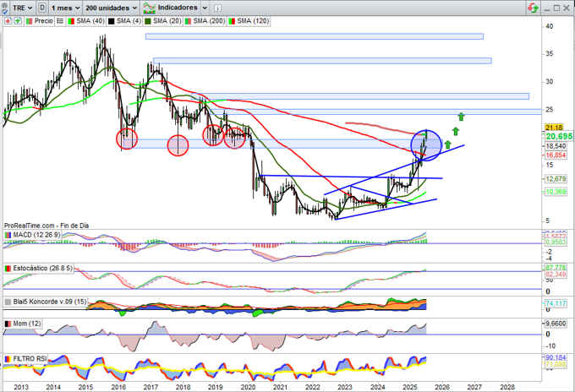The image size is (575, 392).
Task: Click the blue circle on the 2025 breakout
Action: click(x=426, y=145)
